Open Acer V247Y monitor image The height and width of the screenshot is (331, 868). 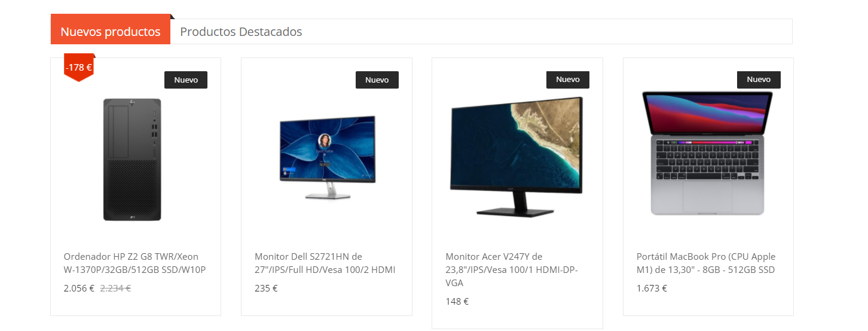click(517, 156)
